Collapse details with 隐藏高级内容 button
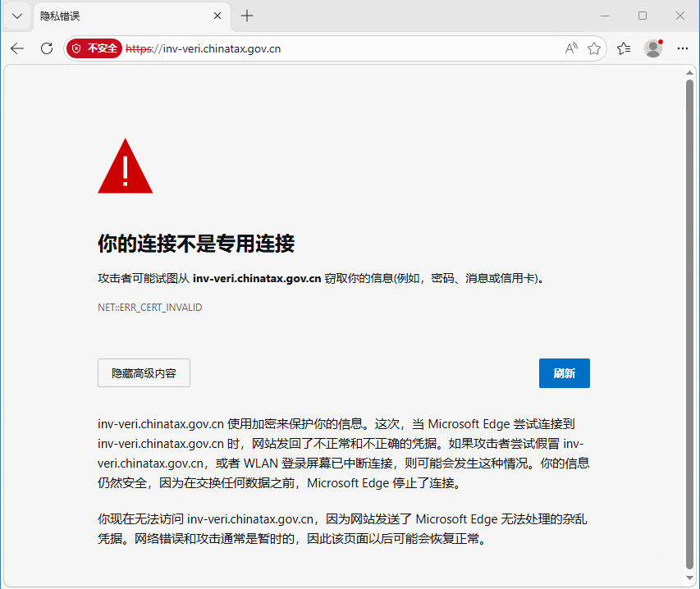 144,372
